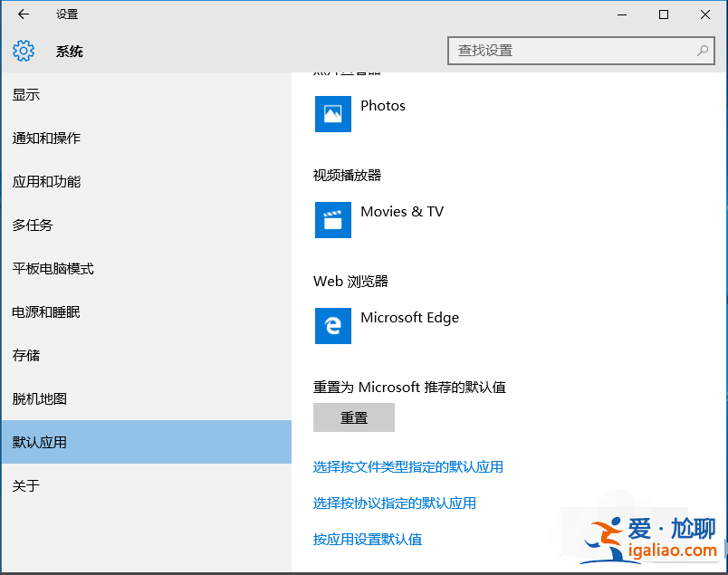The height and width of the screenshot is (575, 728).
Task: Click the Photos app tile icon
Action: pos(332,114)
